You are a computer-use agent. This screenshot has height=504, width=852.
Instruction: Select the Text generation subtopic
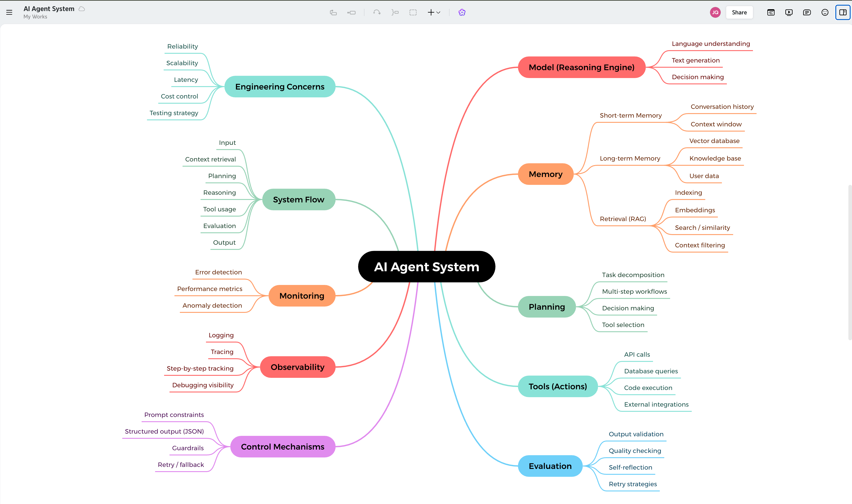[x=695, y=60]
